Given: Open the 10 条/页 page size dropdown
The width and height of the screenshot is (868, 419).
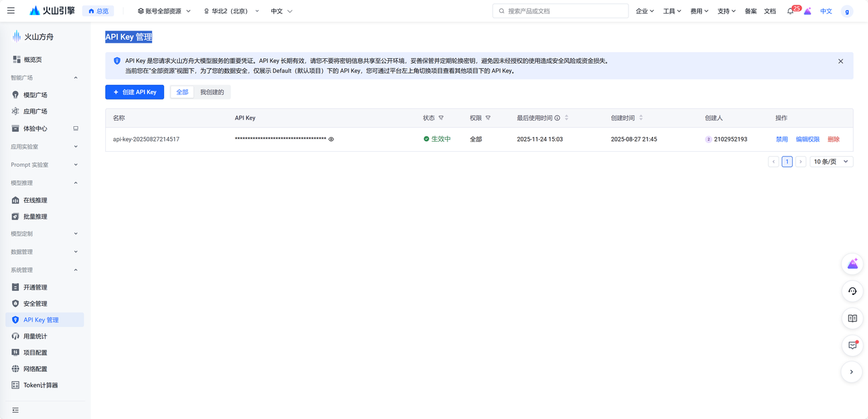Looking at the screenshot, I should tap(831, 161).
